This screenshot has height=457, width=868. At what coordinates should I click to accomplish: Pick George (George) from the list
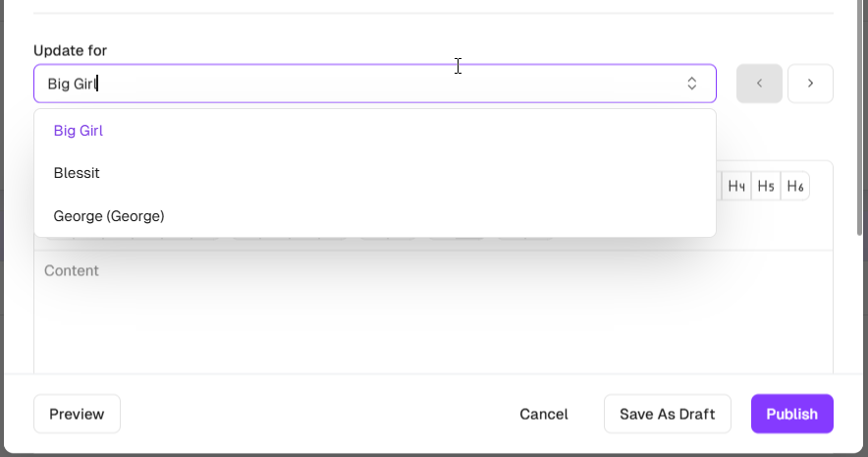[109, 216]
